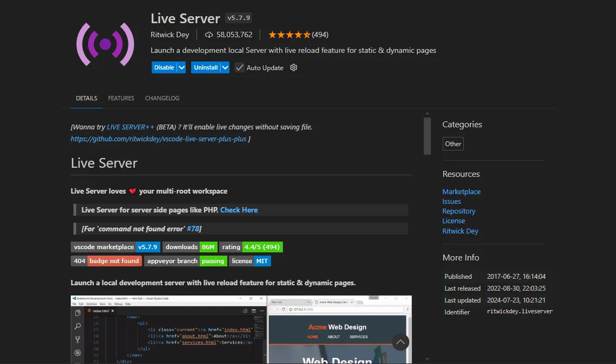Click the appveyor branch passing badge
The image size is (616, 364).
coord(185,261)
